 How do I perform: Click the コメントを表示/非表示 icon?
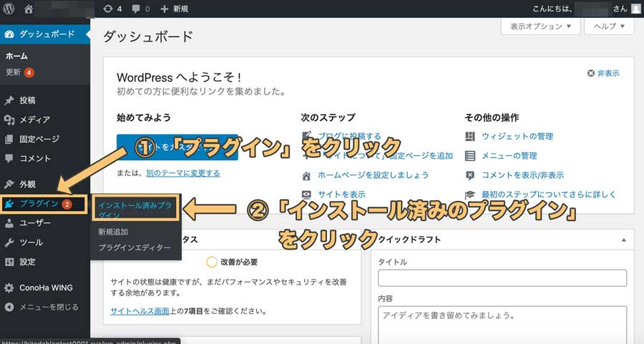[x=470, y=175]
